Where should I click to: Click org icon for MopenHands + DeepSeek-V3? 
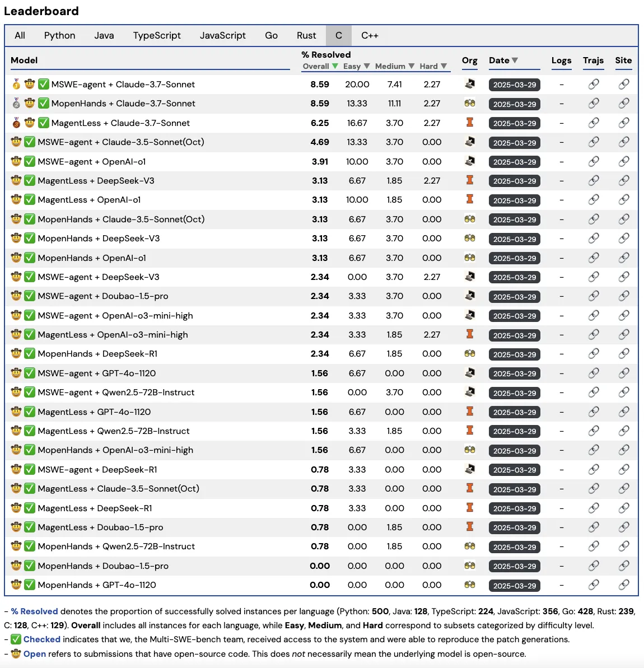pyautogui.click(x=470, y=238)
